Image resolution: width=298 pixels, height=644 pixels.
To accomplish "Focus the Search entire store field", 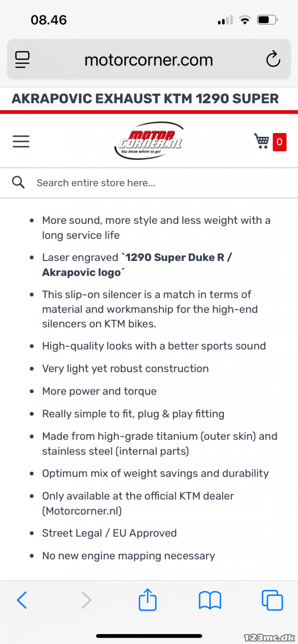I will tap(149, 183).
